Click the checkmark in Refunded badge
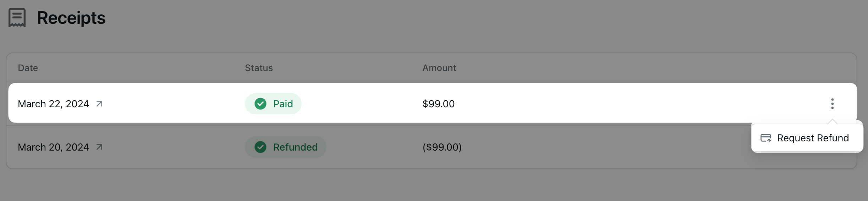This screenshot has height=201, width=868. point(260,147)
